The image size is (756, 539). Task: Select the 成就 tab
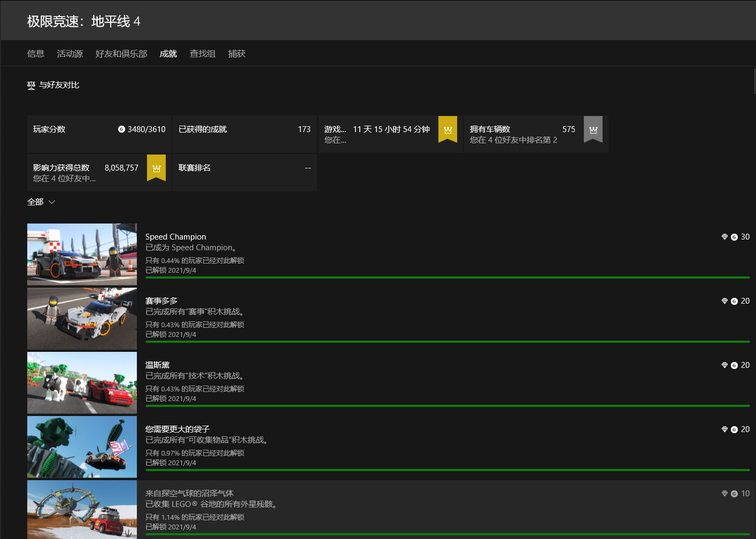(x=168, y=53)
